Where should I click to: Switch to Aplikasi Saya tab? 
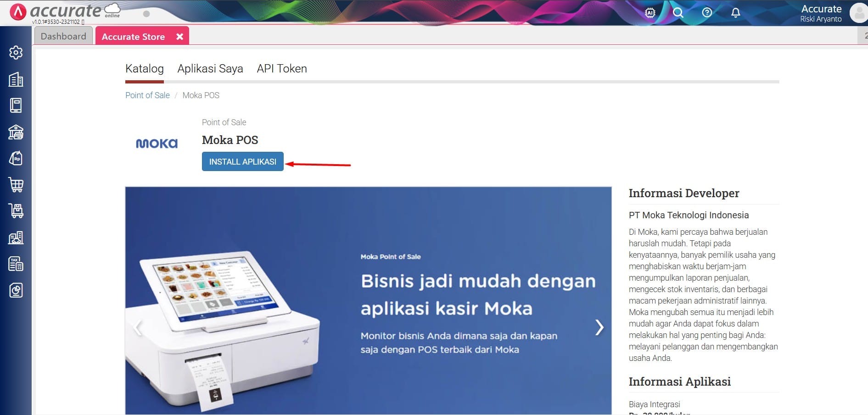210,69
